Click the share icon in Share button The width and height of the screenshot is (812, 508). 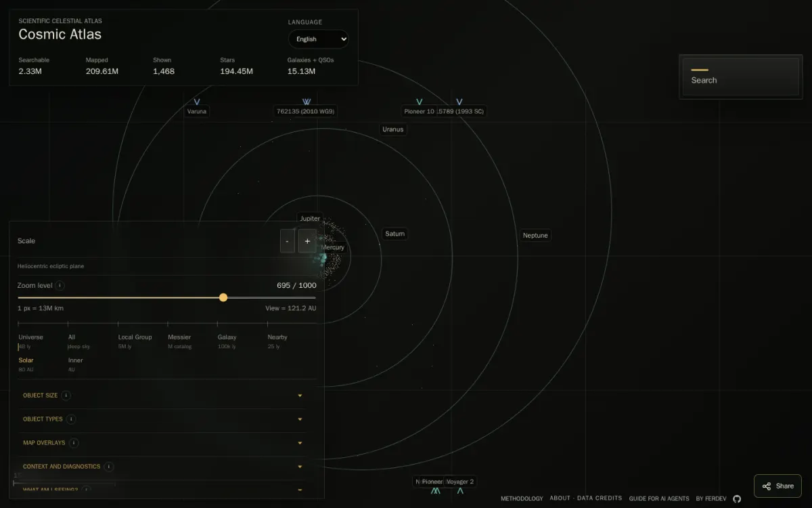click(767, 486)
